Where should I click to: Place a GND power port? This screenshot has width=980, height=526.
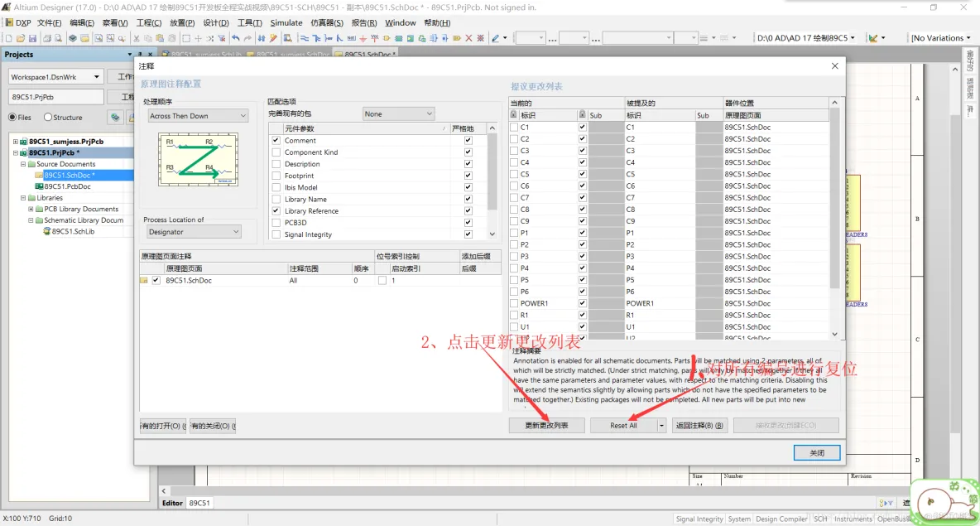click(x=363, y=38)
